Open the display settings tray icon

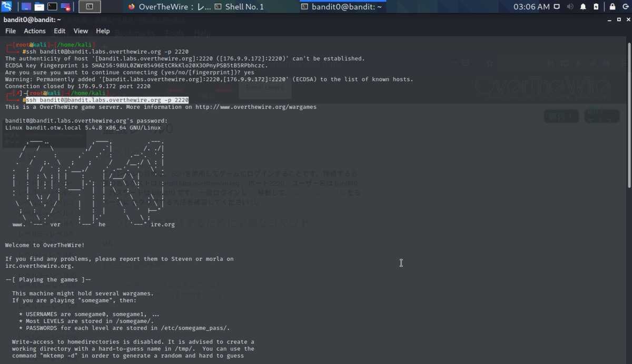[x=557, y=7]
